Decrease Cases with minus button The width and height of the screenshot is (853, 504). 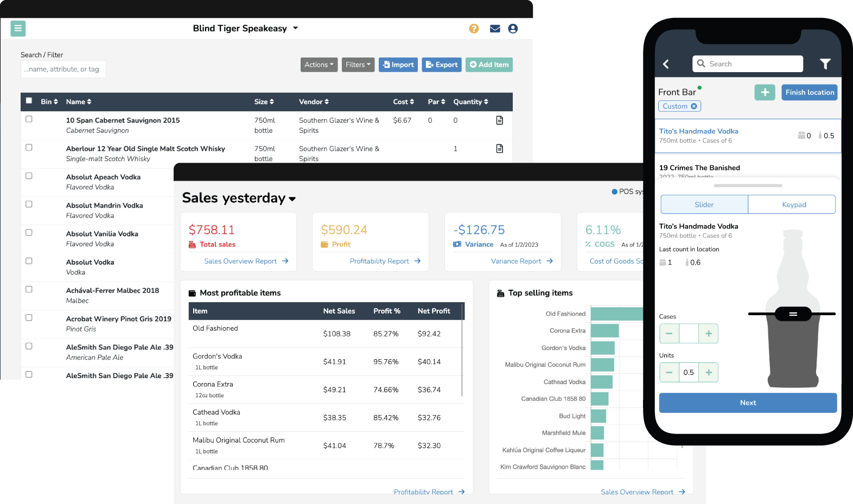669,334
